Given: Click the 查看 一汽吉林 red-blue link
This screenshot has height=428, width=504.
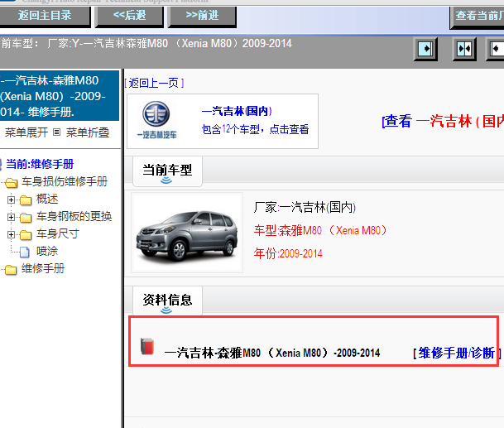Looking at the screenshot, I should (443, 122).
